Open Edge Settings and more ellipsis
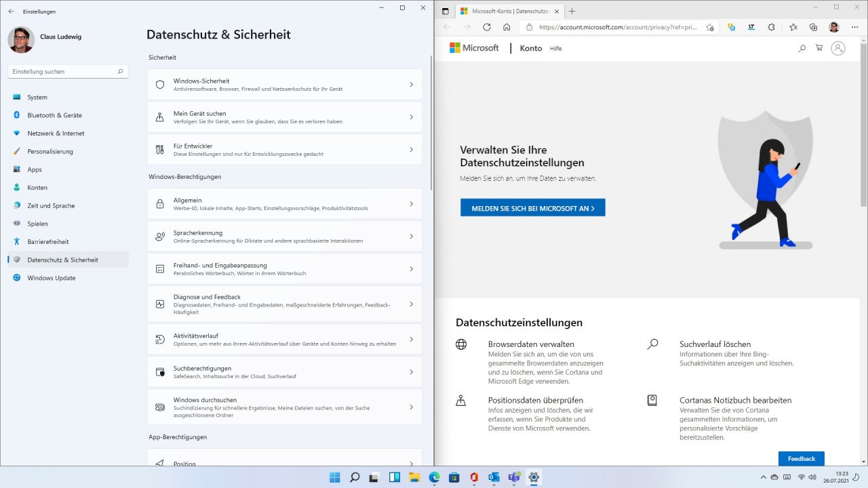Viewport: 868px width, 488px height. pos(854,27)
